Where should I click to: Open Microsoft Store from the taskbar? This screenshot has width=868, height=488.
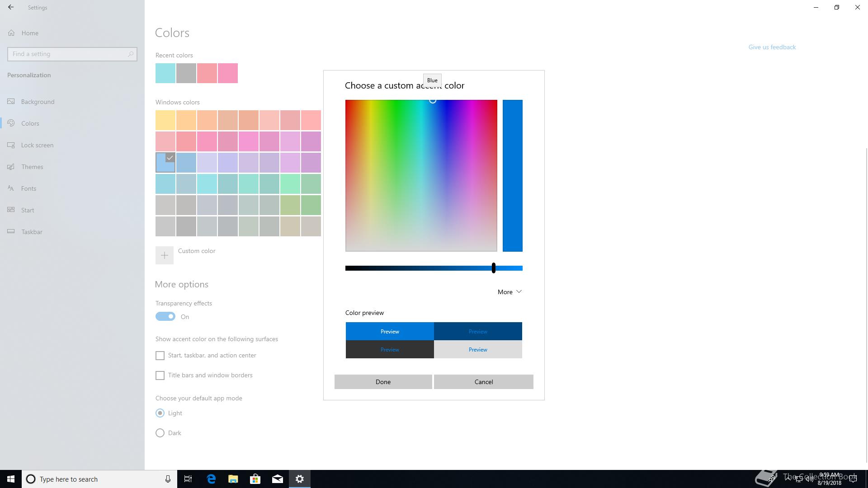(x=255, y=479)
